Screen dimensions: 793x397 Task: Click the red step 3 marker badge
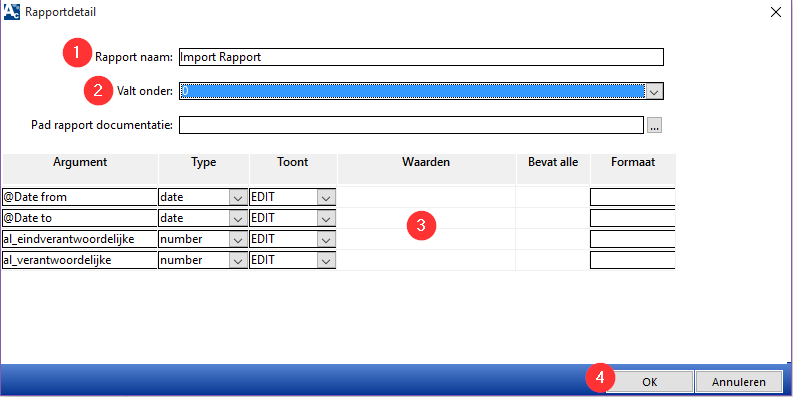(421, 226)
